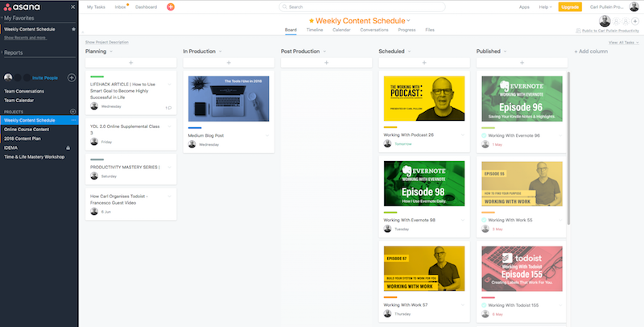Click Add column button
The width and height of the screenshot is (644, 327).
[x=591, y=52]
